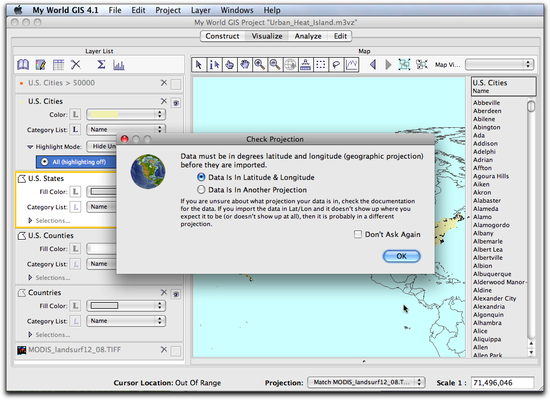Select the profile graph line tool

point(351,65)
